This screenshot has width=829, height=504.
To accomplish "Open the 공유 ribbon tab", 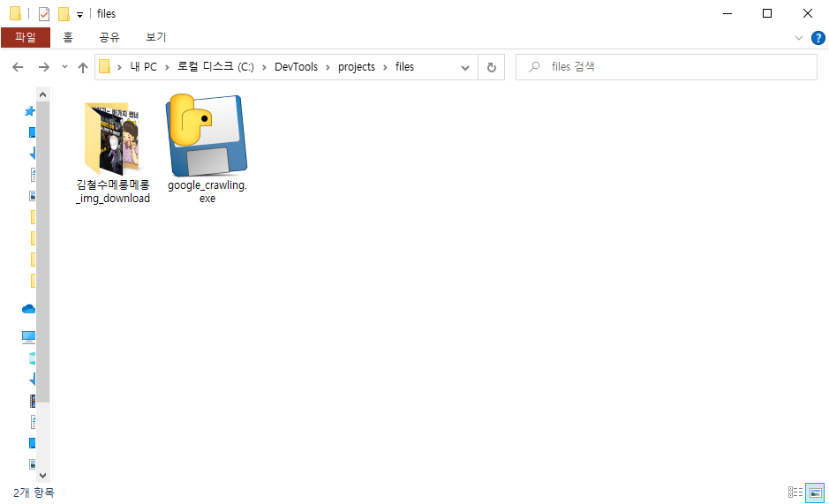I will pos(109,37).
